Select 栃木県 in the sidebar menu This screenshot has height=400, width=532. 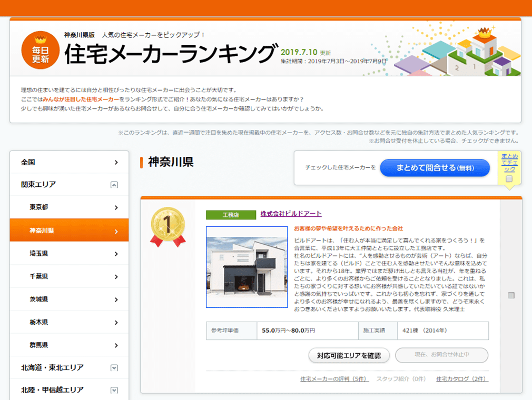click(x=69, y=322)
